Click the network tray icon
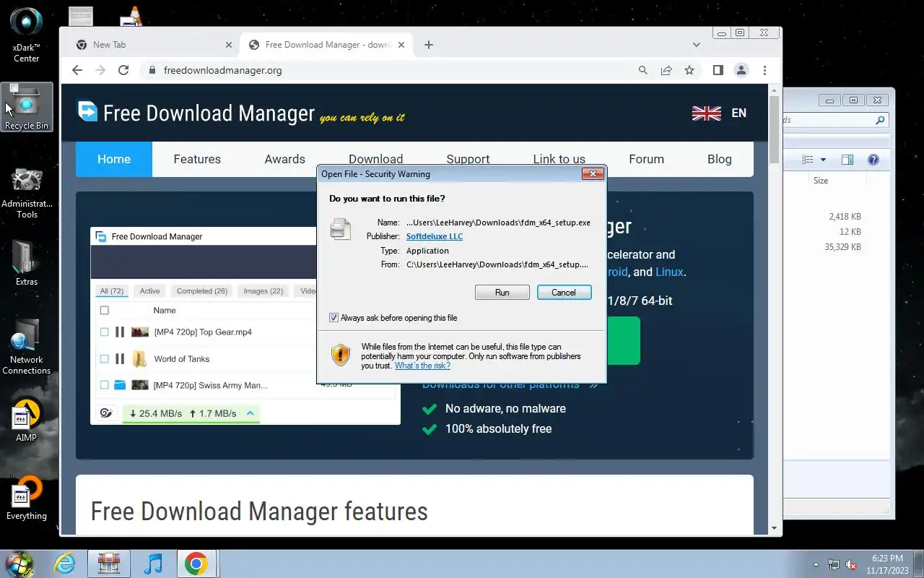Image resolution: width=924 pixels, height=578 pixels. tap(833, 564)
